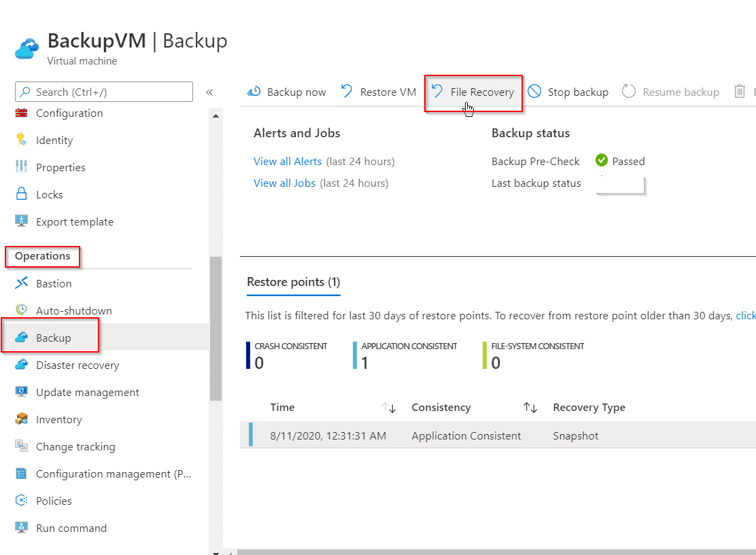Screen dimensions: 756x555
Task: Sort restore points by Consistency column
Action: (530, 408)
